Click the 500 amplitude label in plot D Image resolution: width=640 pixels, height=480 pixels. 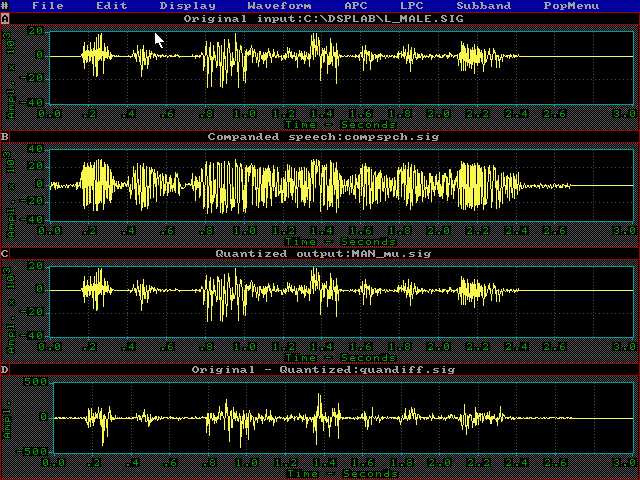click(36, 382)
